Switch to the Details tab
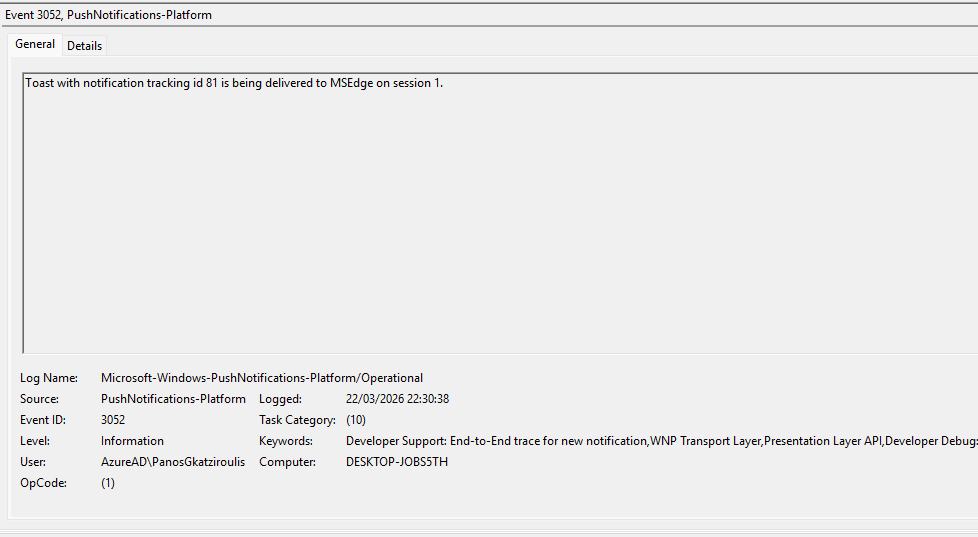 click(84, 46)
